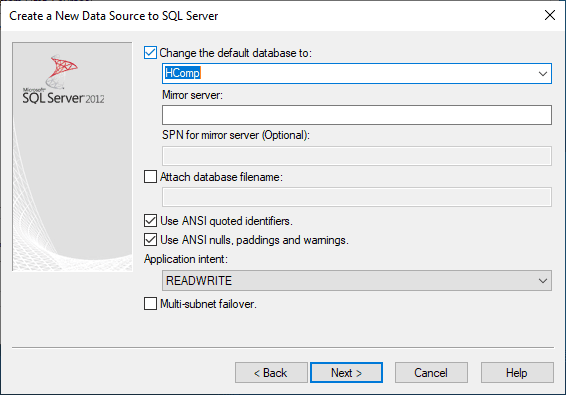The width and height of the screenshot is (566, 395).
Task: Click the Attach database filename text box
Action: [357, 197]
